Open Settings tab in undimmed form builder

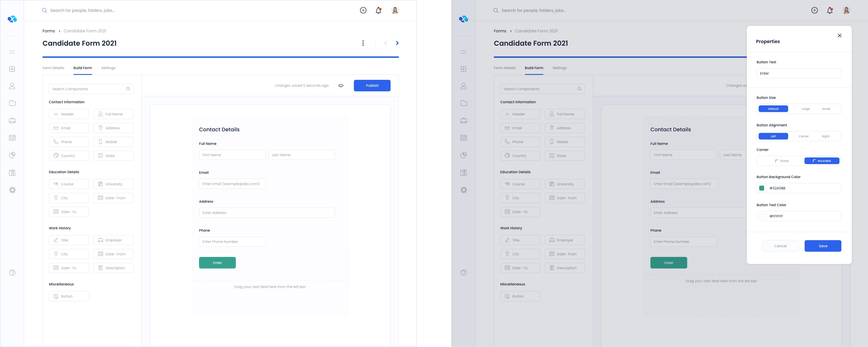pyautogui.click(x=108, y=68)
